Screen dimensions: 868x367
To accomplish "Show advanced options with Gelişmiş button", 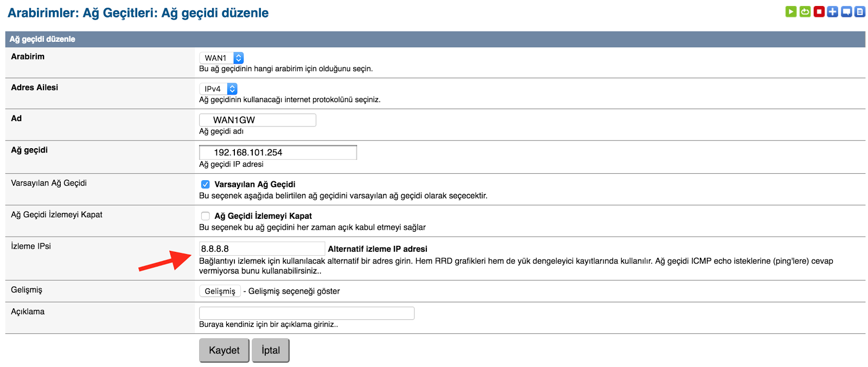I will click(220, 292).
